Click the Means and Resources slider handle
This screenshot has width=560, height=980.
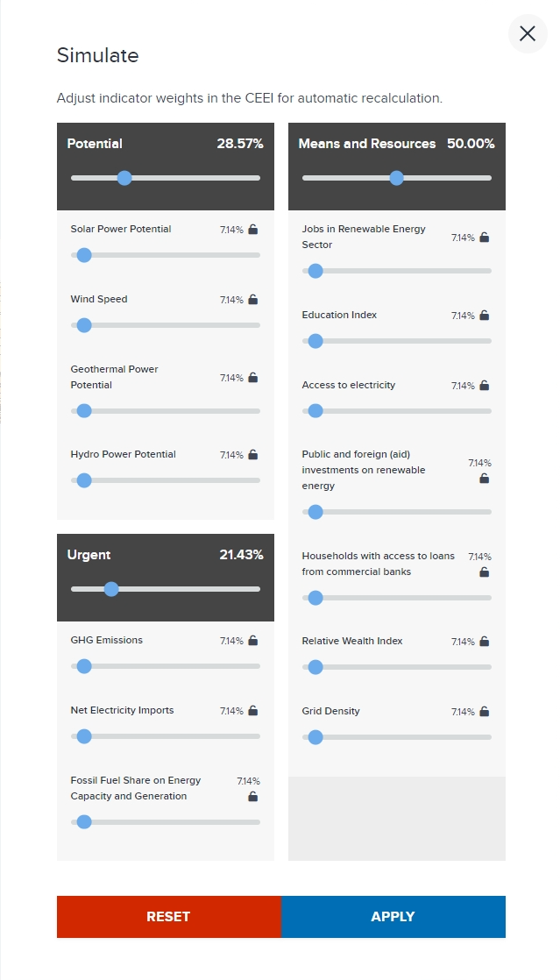tap(396, 178)
